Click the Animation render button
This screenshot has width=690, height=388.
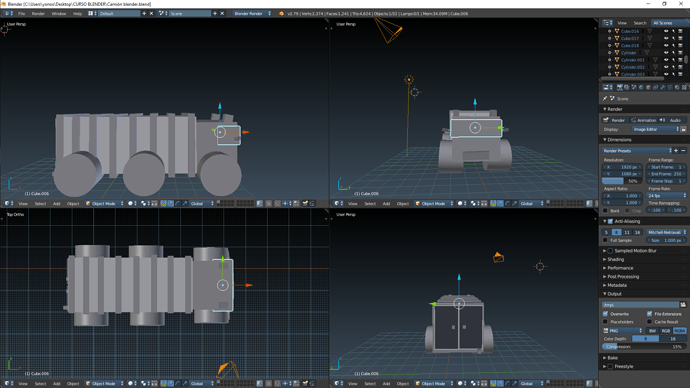point(643,120)
